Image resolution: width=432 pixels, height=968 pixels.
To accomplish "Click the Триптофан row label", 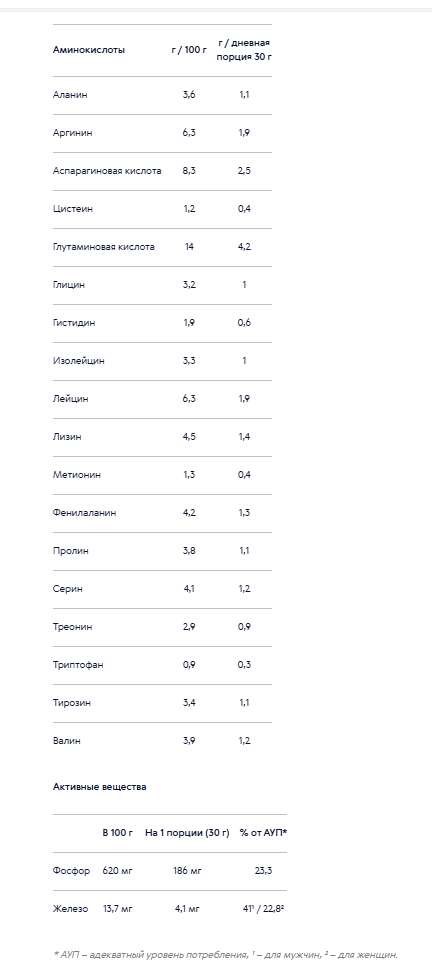I will pos(78,665).
